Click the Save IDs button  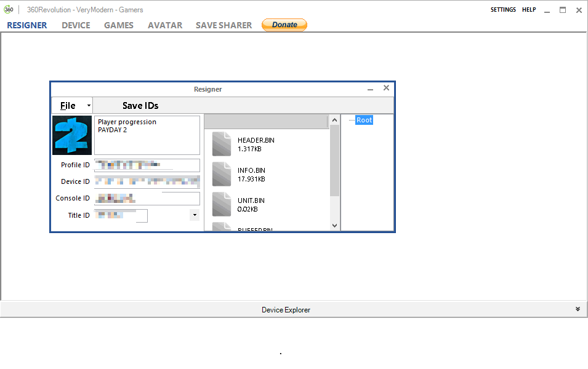140,106
